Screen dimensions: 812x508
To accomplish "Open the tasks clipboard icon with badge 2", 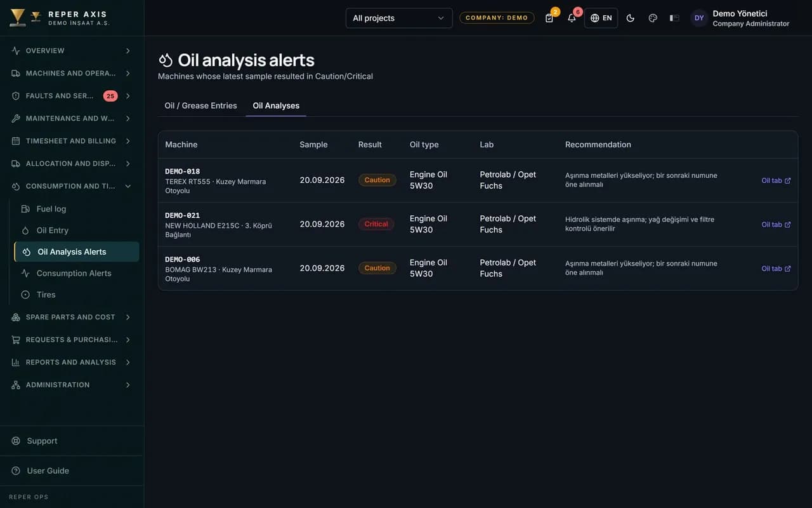I will (x=549, y=18).
